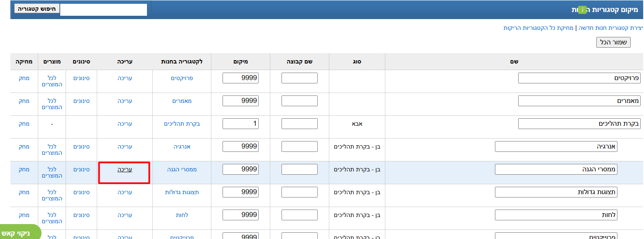
Task: Open סינונים filters for פרויקטים
Action: (x=82, y=78)
